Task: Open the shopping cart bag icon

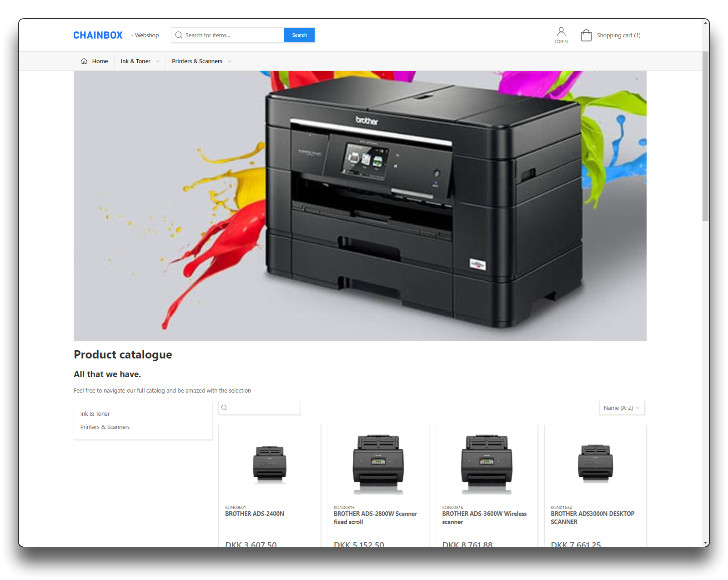Action: (586, 35)
